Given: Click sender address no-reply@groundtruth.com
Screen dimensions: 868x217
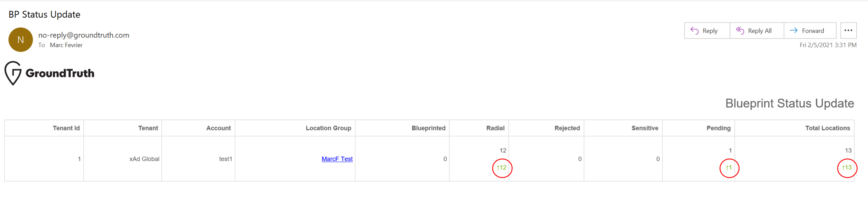Looking at the screenshot, I should tap(84, 35).
